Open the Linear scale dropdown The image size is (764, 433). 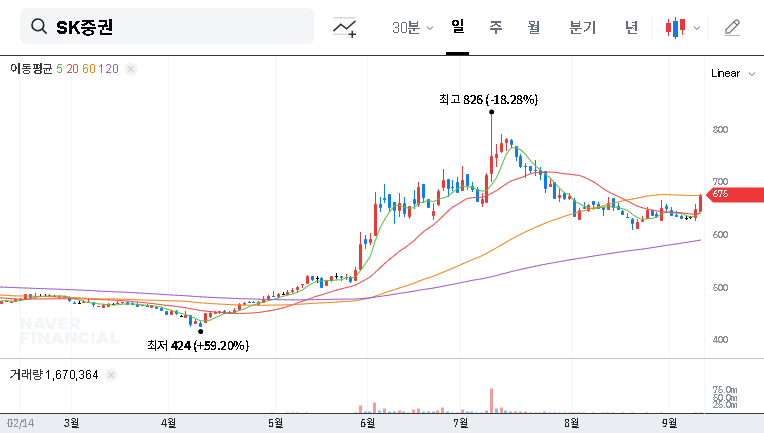(x=733, y=74)
